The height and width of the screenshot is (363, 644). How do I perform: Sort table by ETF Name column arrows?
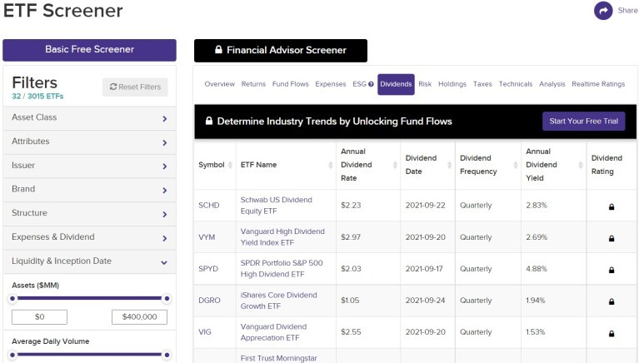[x=331, y=165]
